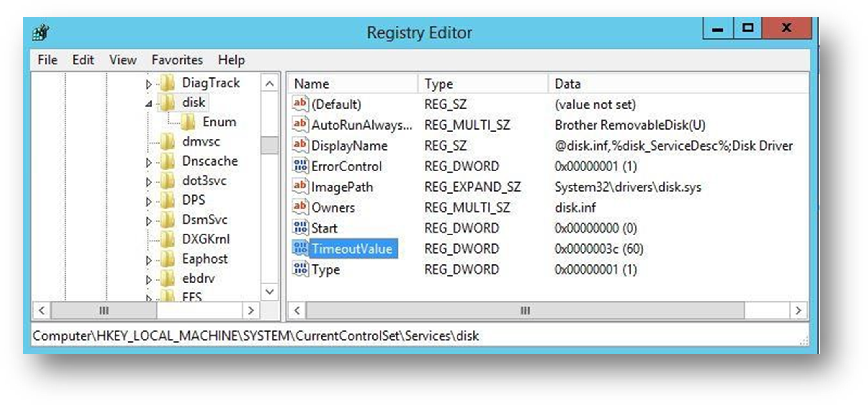Sort values by the Name column header
This screenshot has height=405, width=868.
point(353,83)
